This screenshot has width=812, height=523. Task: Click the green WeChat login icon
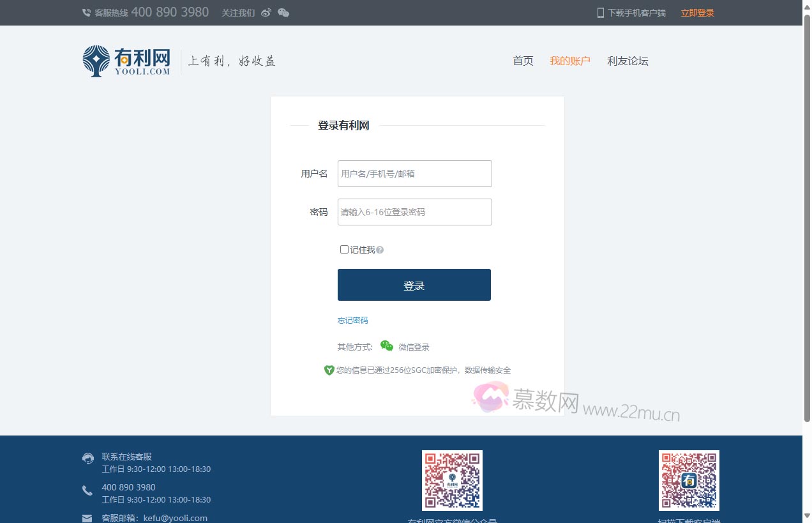point(386,346)
